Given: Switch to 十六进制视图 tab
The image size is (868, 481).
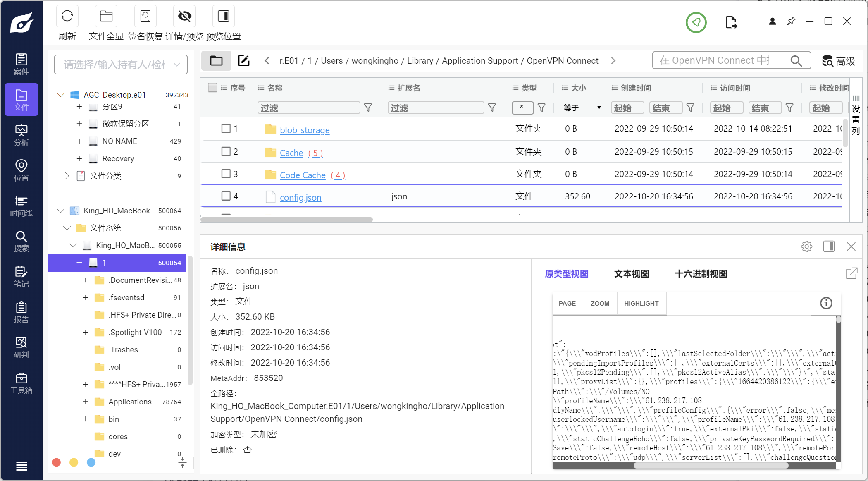Looking at the screenshot, I should coord(701,274).
